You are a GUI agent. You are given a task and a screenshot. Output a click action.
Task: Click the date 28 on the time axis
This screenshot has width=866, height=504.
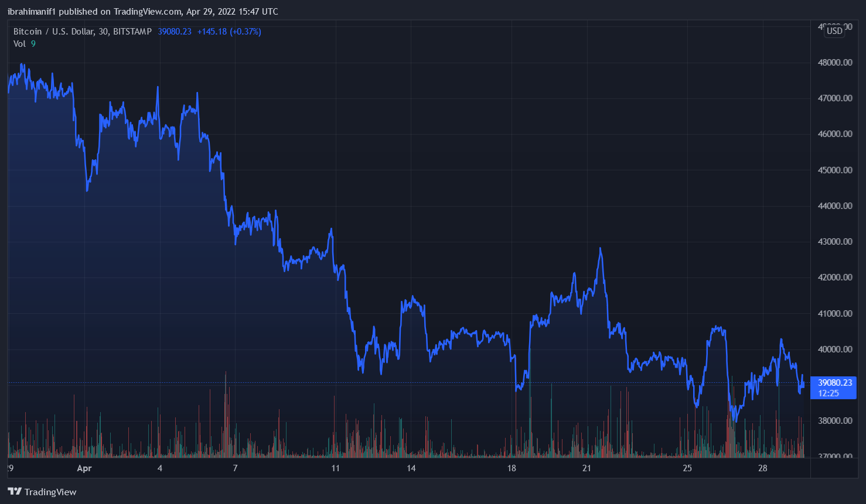[x=762, y=468]
